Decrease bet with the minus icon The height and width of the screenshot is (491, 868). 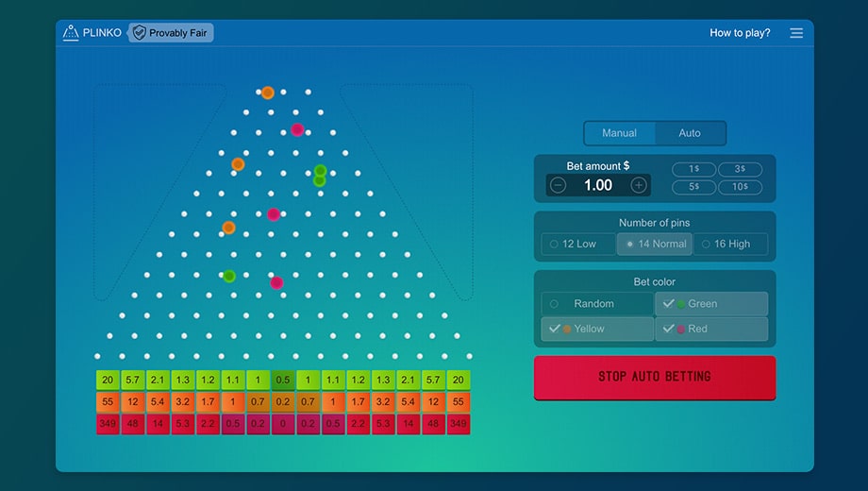pyautogui.click(x=558, y=185)
